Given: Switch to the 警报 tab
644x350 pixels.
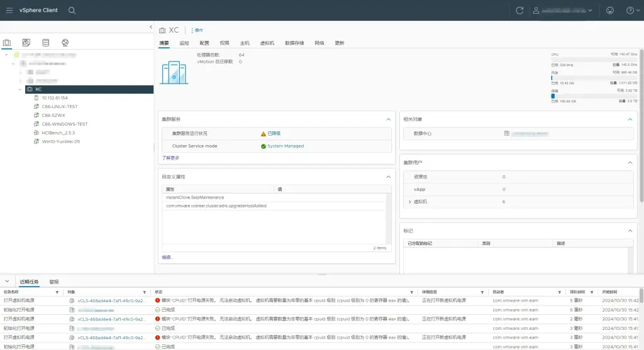Looking at the screenshot, I should point(54,282).
